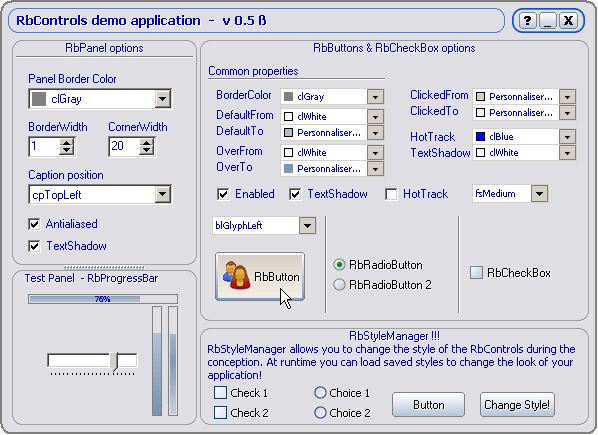The height and width of the screenshot is (435, 598).
Task: Enable the HotTrack checkbox
Action: [391, 194]
